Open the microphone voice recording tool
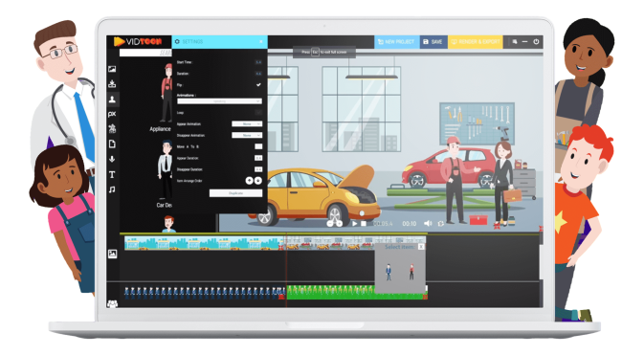Viewport: 644px width, 355px height. 112,159
